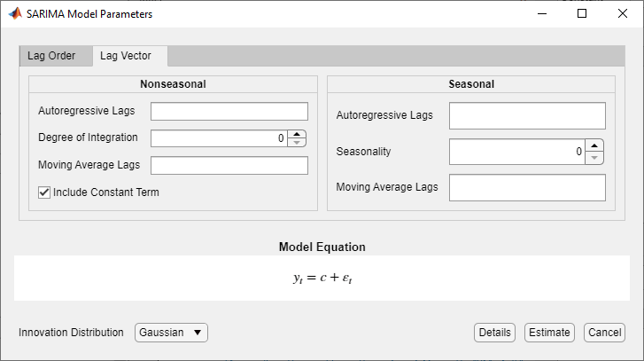Click the MATLAB logo icon in title bar
Viewport: 644px width, 361px height.
[15, 14]
